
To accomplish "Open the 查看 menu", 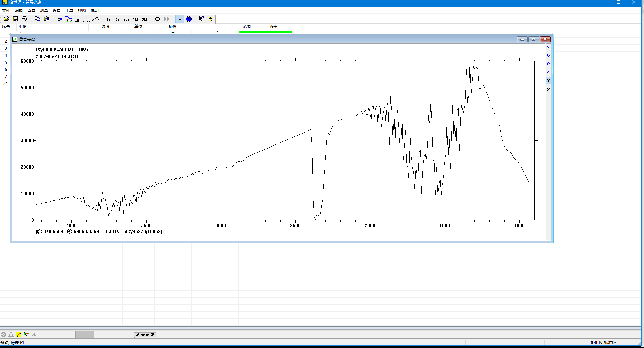I will tap(31, 11).
